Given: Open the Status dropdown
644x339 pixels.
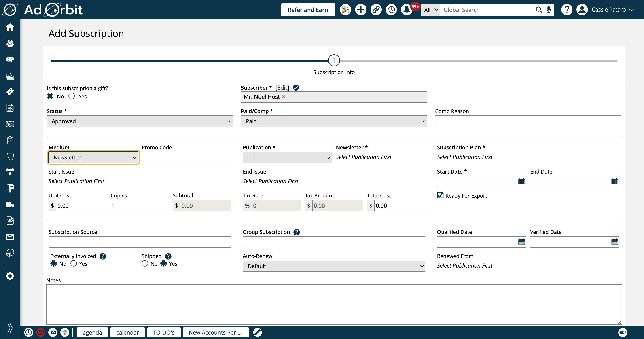Looking at the screenshot, I should point(140,121).
